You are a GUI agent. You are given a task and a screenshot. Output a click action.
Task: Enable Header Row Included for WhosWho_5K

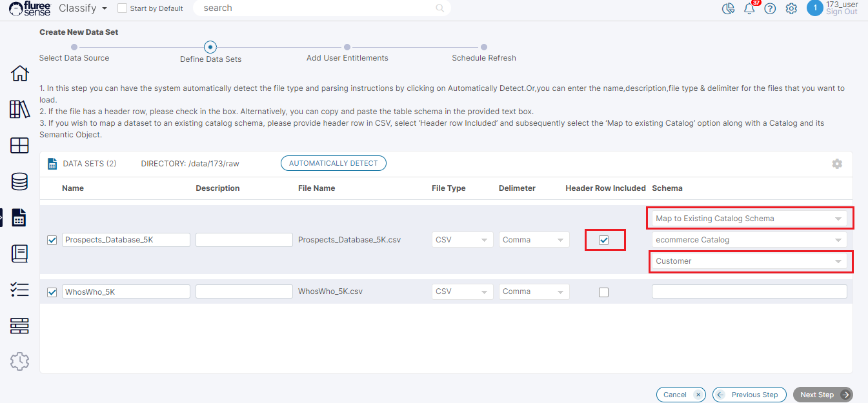(x=603, y=292)
